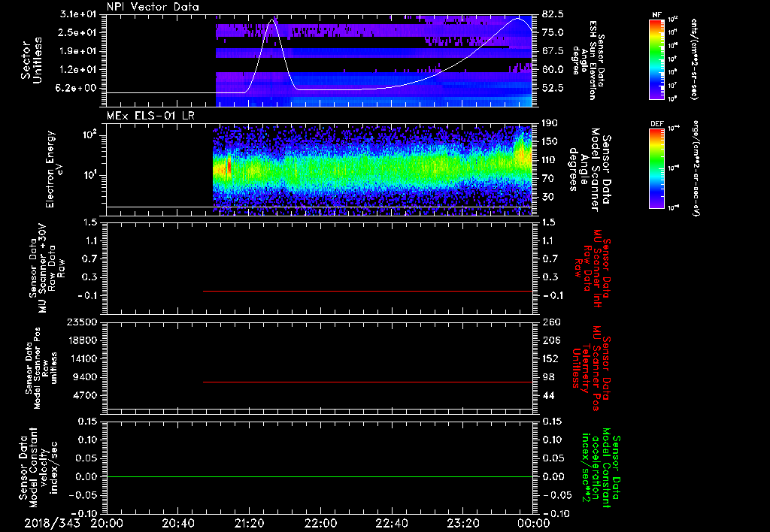This screenshot has width=770, height=532.
Task: Click the 3.1e+01 sector tick label
Action: tap(78, 14)
